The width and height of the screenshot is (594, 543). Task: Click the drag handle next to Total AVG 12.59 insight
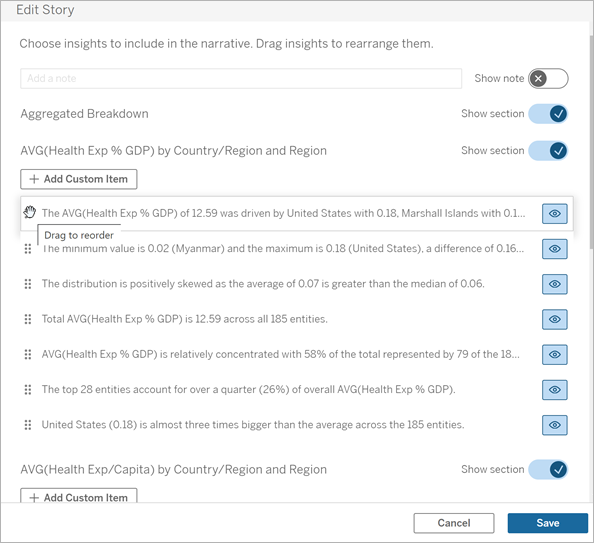click(28, 319)
